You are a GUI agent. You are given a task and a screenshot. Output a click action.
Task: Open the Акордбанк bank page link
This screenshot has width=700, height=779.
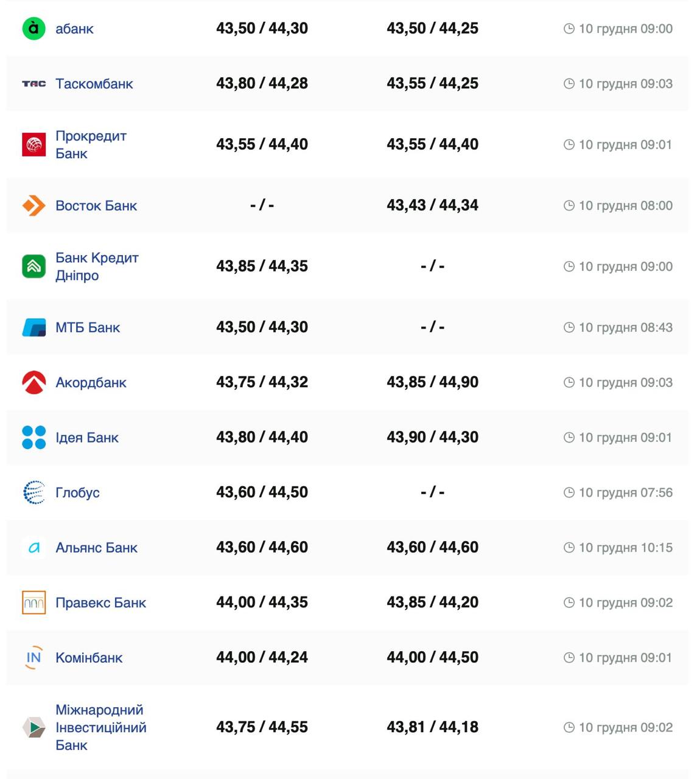coord(91,382)
